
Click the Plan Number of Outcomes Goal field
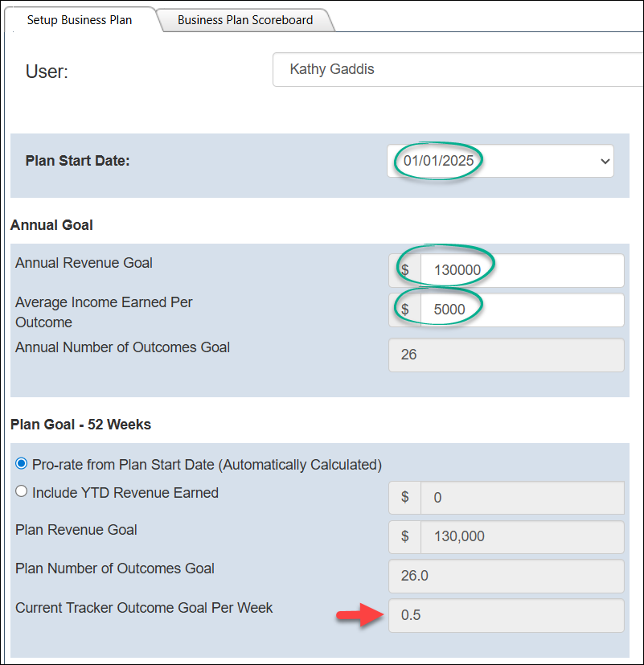506,576
